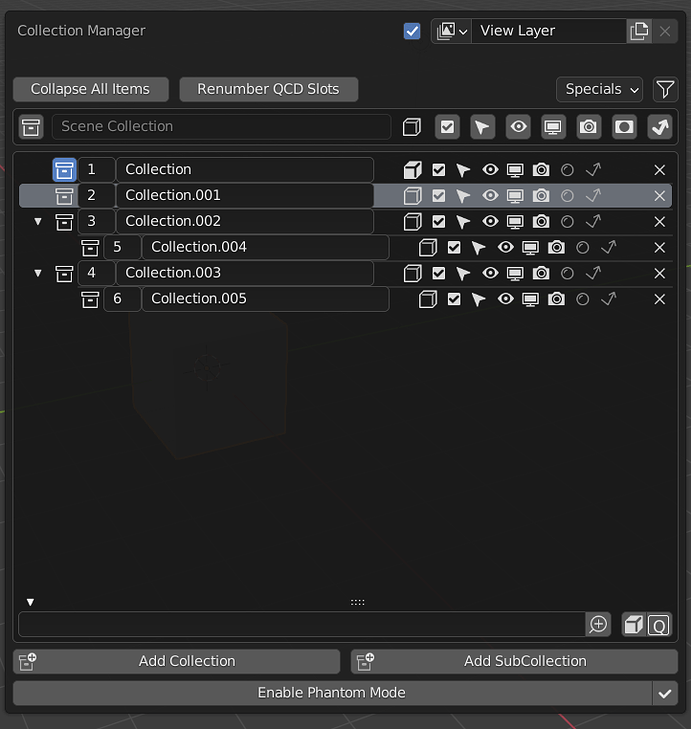The image size is (691, 729).
Task: Collapse the Collection.002 tree arrow
Action: (x=38, y=222)
